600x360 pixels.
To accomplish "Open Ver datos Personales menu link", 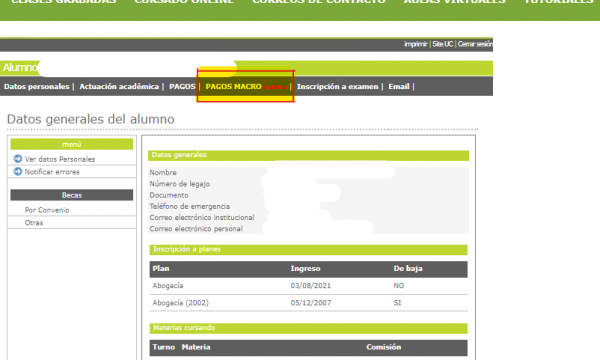I will (x=60, y=159).
